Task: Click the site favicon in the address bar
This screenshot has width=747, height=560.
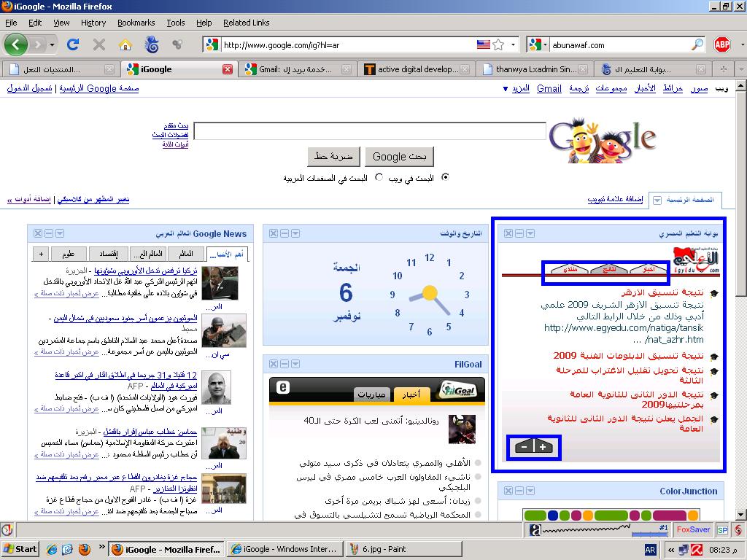Action: 211,44
